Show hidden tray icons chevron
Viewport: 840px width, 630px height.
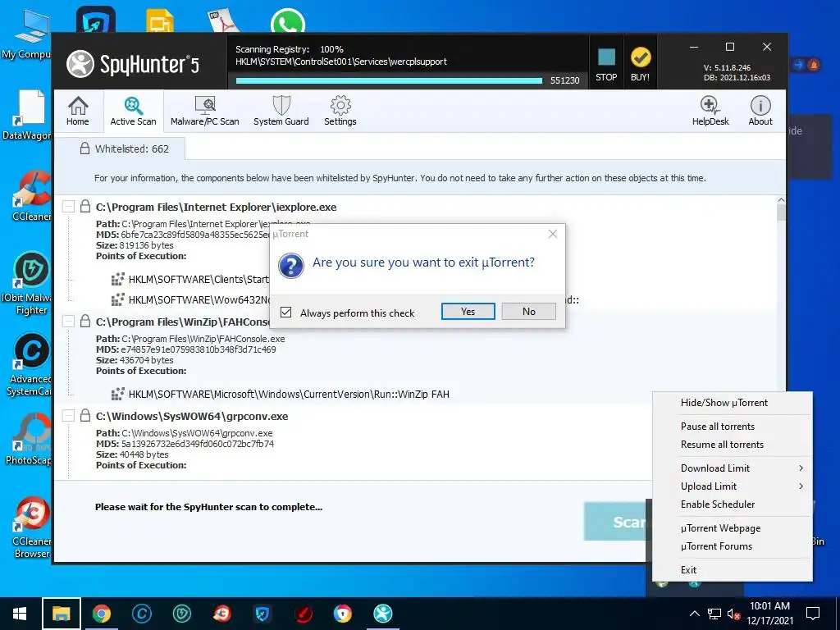(694, 614)
